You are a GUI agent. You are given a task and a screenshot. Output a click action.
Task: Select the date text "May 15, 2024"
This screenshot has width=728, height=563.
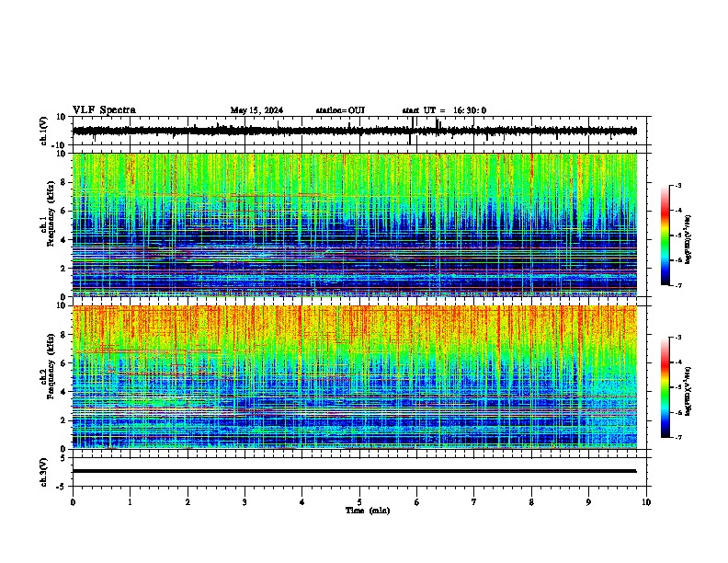pyautogui.click(x=256, y=110)
